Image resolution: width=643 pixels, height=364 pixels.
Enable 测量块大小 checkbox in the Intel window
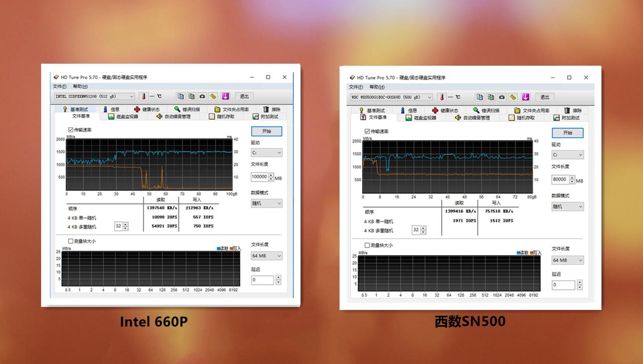(x=71, y=241)
